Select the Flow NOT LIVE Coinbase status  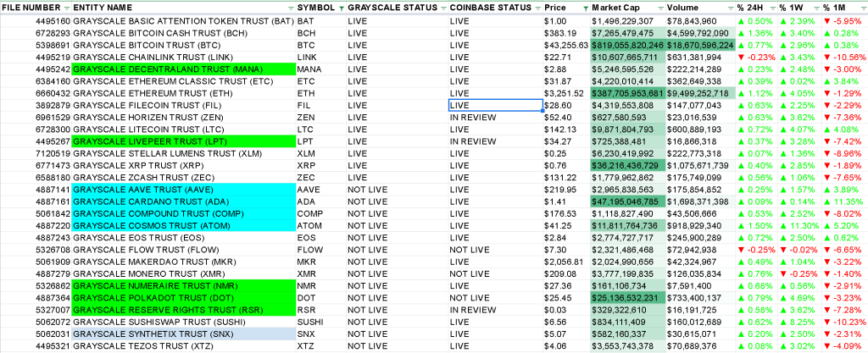click(x=495, y=250)
